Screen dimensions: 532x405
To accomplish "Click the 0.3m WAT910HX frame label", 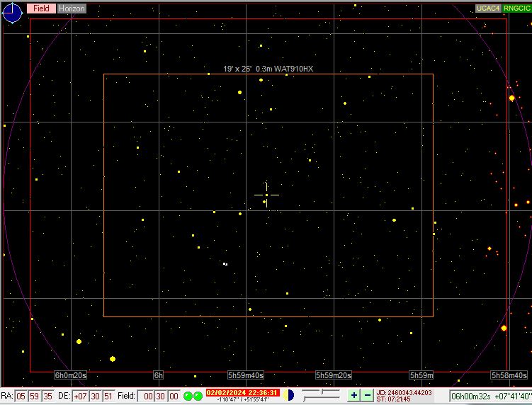I will coord(268,69).
